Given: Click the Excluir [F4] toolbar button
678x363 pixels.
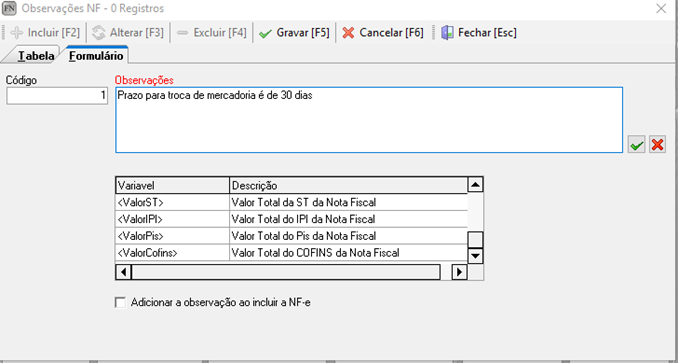Looking at the screenshot, I should 211,32.
